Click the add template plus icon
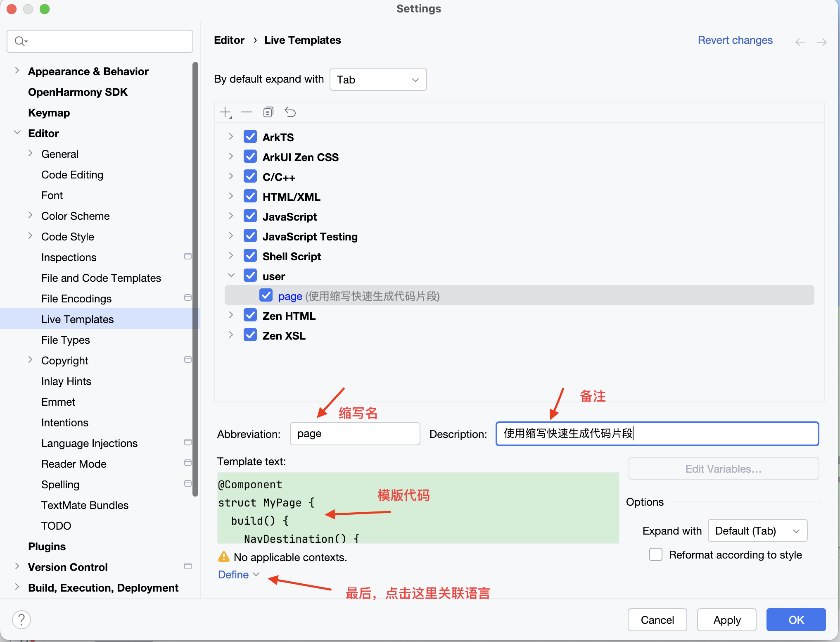840x642 pixels. [225, 112]
